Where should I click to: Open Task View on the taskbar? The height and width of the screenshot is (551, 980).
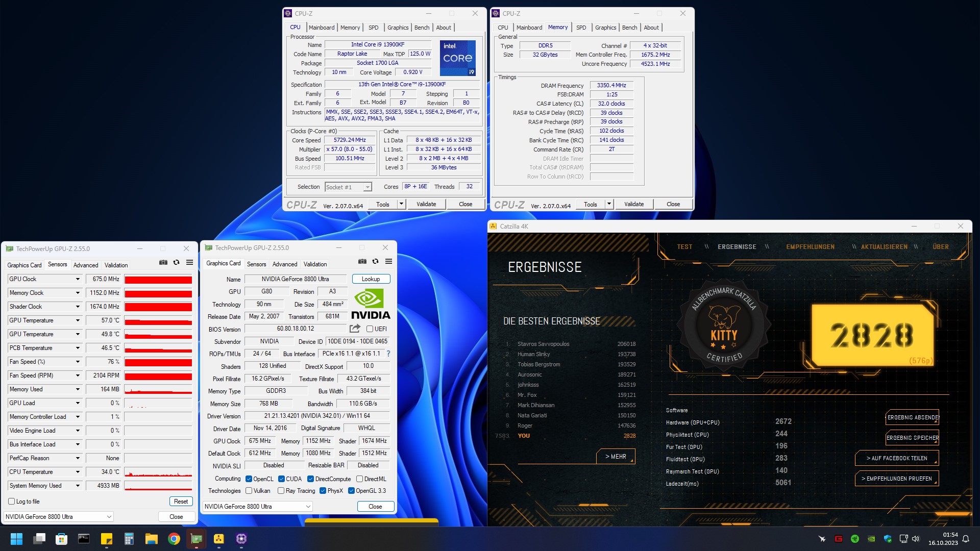(x=39, y=539)
